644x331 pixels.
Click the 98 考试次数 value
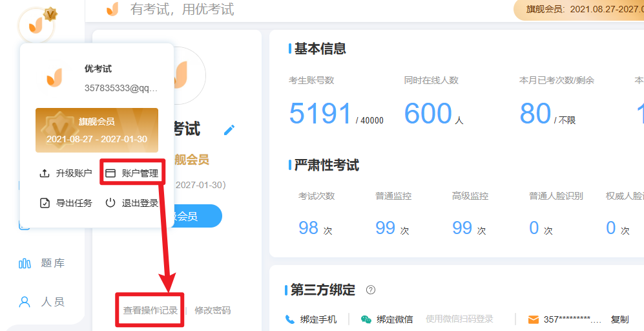tap(309, 228)
